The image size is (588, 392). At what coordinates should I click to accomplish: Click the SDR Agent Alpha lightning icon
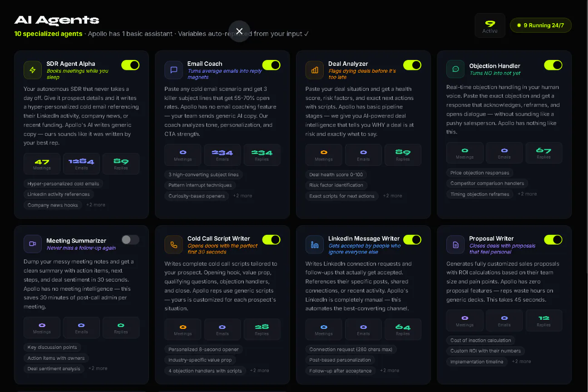(33, 70)
